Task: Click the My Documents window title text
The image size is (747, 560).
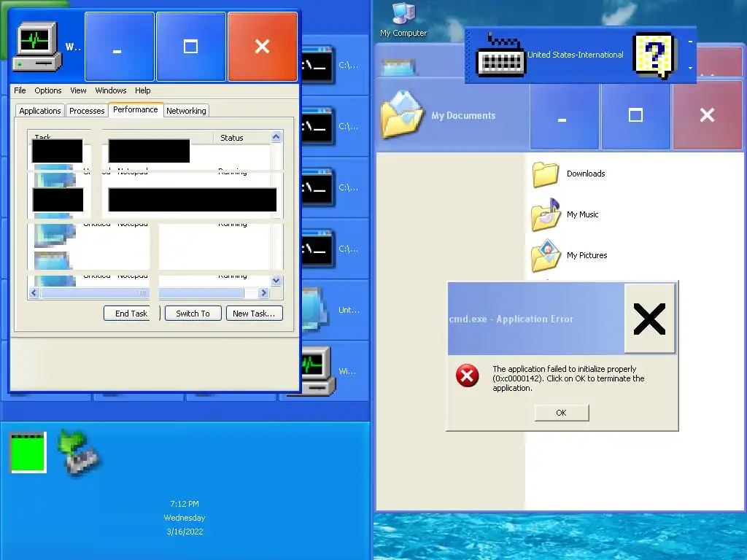Action: (463, 116)
